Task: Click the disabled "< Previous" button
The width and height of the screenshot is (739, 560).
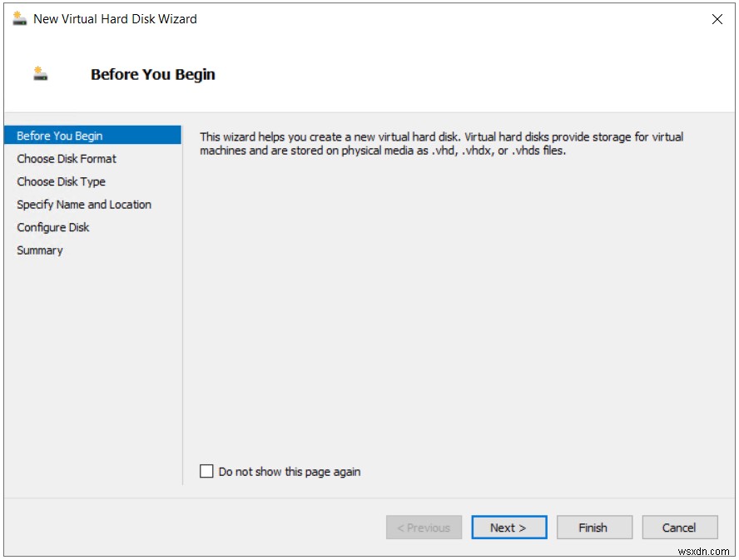Action: tap(424, 527)
